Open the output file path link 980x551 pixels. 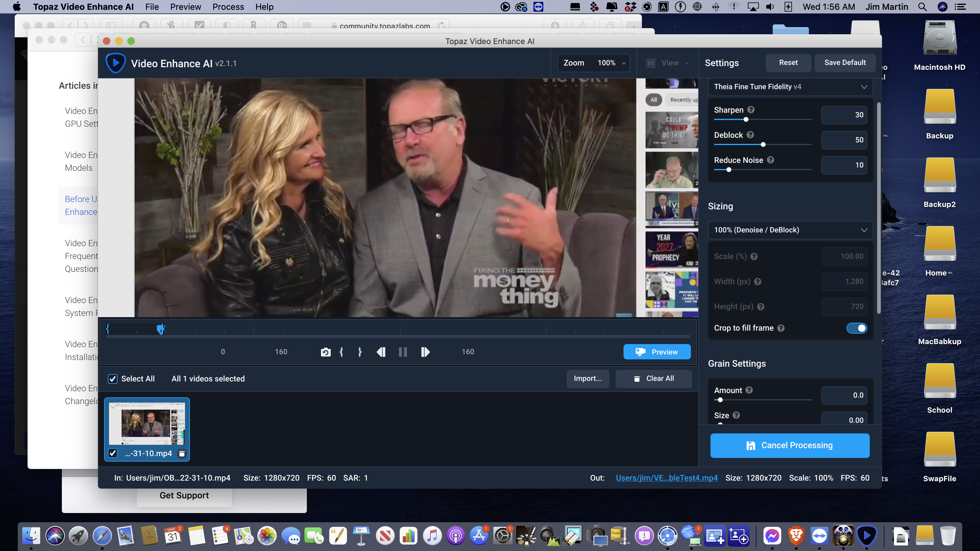tap(666, 478)
